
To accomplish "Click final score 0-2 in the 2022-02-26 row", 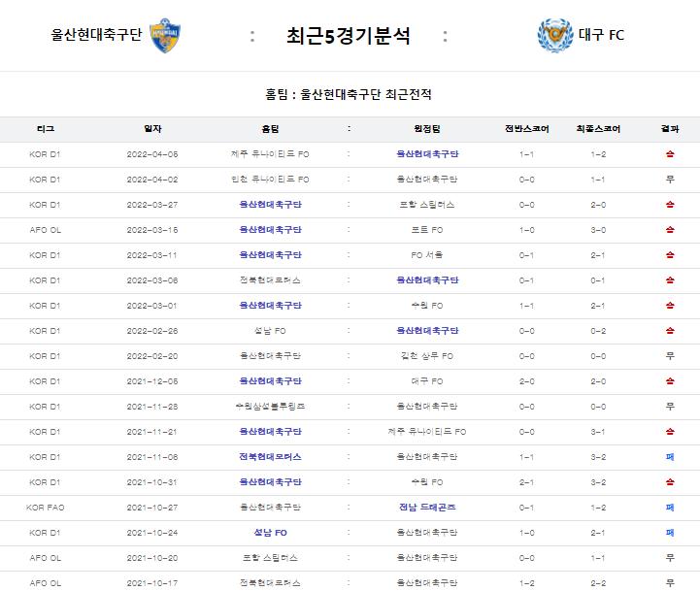I will [x=598, y=331].
